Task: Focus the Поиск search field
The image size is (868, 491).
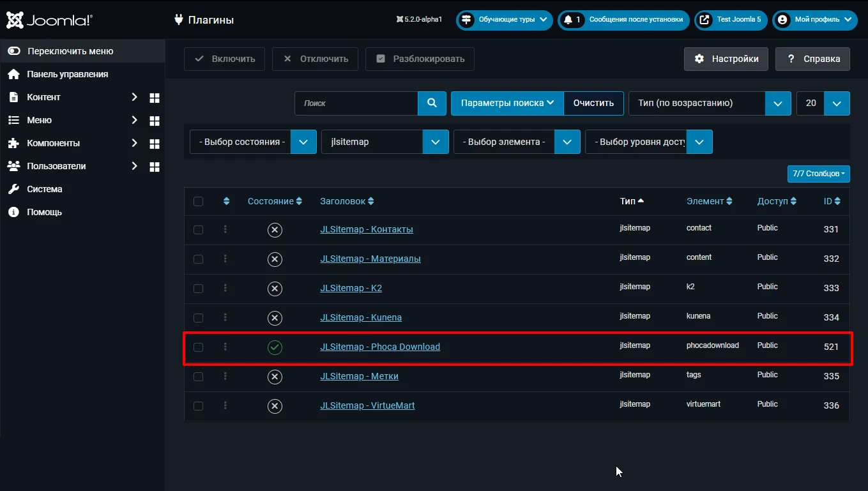Action: coord(356,103)
